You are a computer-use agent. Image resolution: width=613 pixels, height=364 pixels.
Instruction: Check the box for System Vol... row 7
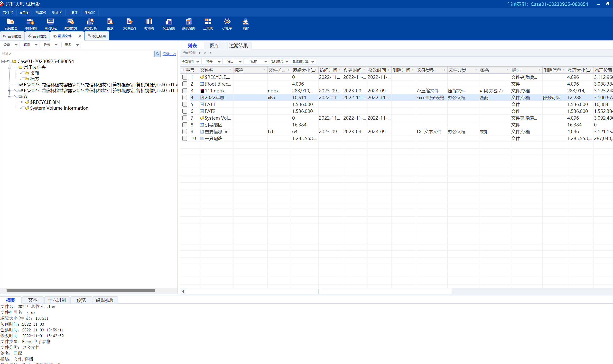[185, 118]
